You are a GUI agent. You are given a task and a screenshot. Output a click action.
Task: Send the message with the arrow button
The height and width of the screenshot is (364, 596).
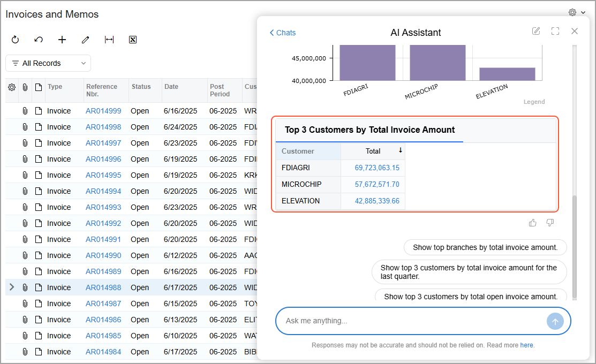tap(555, 321)
